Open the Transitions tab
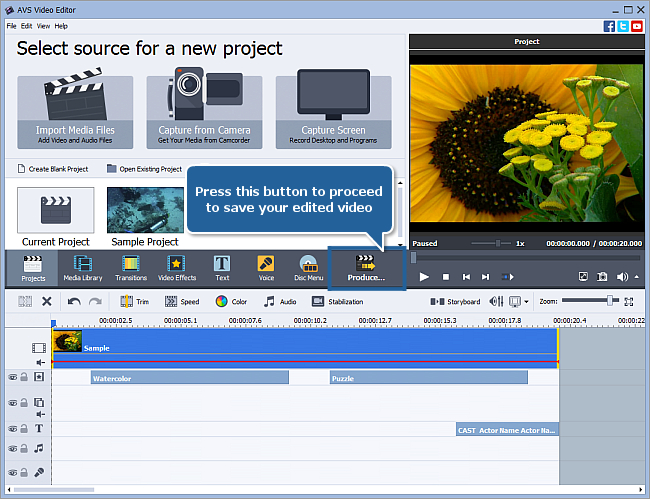 click(x=131, y=268)
